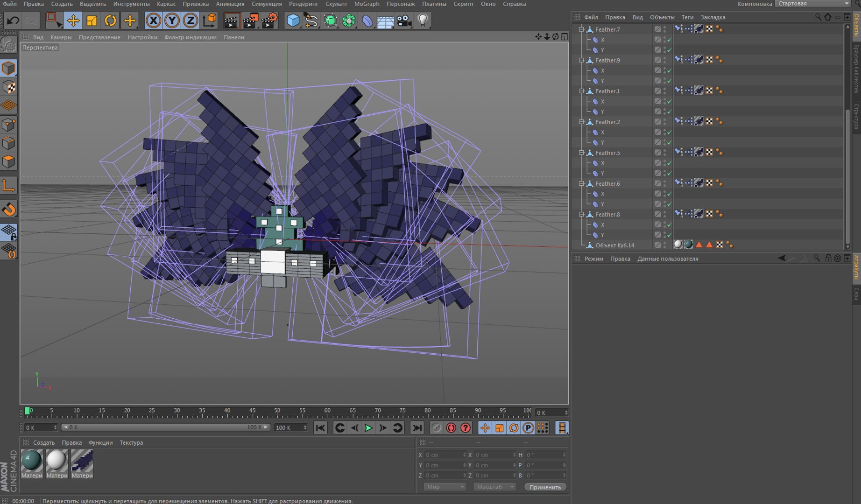861x504 pixels.
Task: Toggle Z axis lock
Action: [x=191, y=21]
